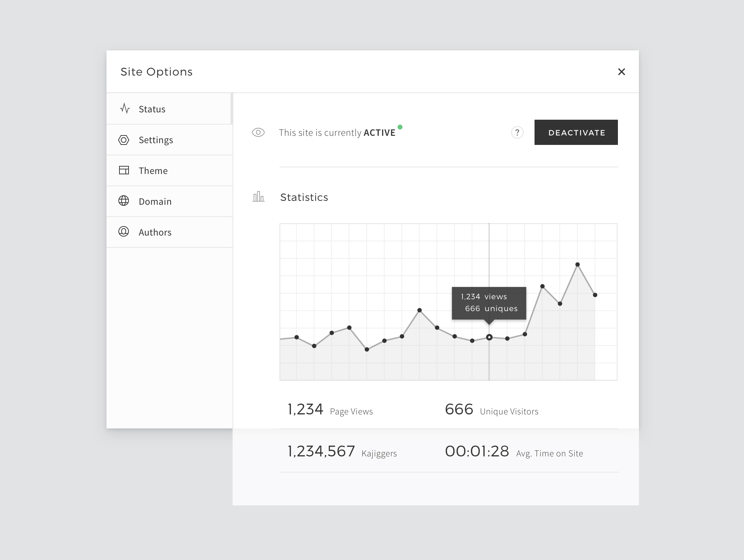Click the Statistics bar chart icon

point(259,197)
